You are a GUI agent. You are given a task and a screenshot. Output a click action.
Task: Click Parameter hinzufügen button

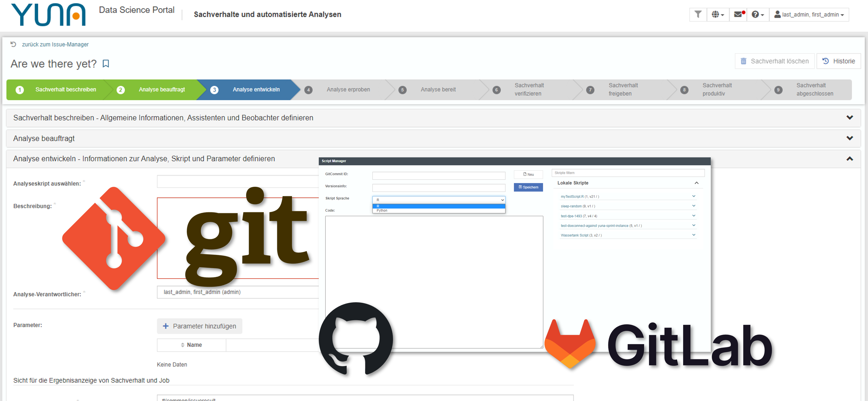pyautogui.click(x=199, y=326)
